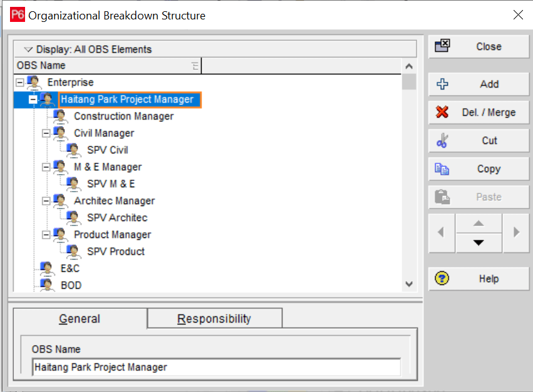Open Help for OBS dialog

tap(479, 279)
